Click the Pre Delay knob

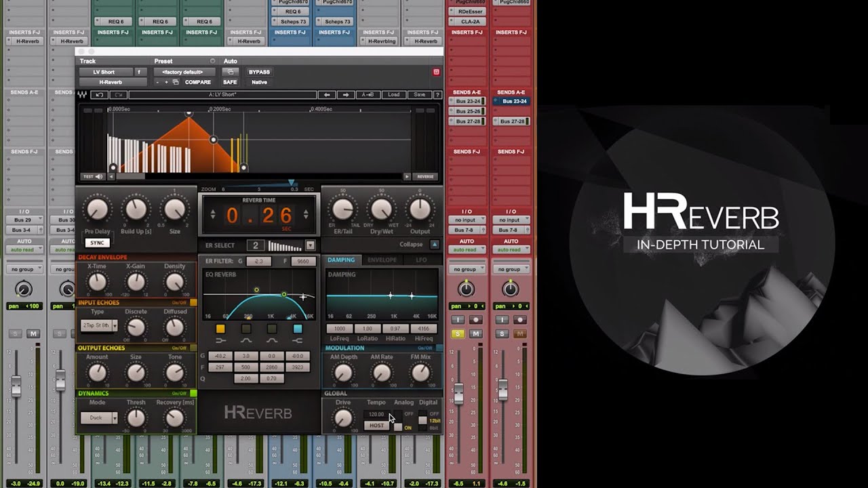[98, 210]
